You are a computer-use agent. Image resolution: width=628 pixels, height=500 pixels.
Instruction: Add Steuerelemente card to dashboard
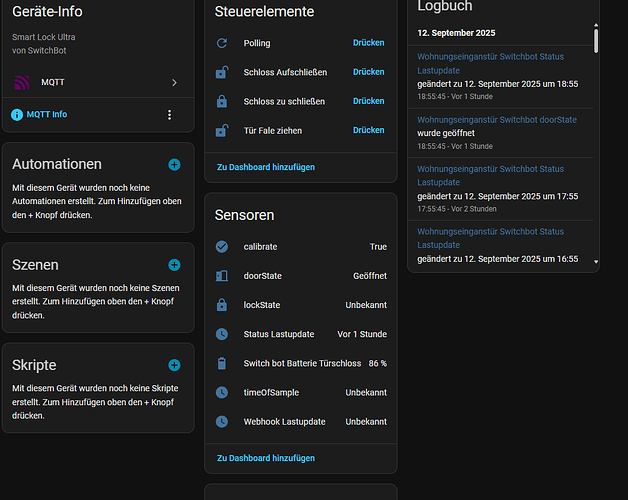[x=266, y=167]
